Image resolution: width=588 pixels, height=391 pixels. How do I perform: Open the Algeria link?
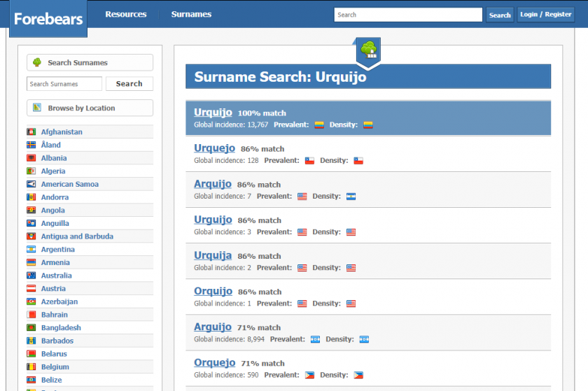pos(53,171)
